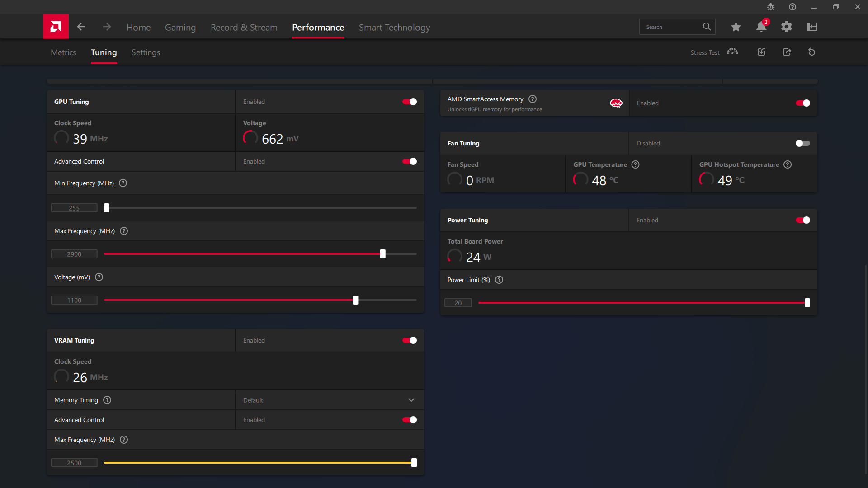Toggle VRAM Tuning switch
The image size is (868, 488).
(x=410, y=340)
